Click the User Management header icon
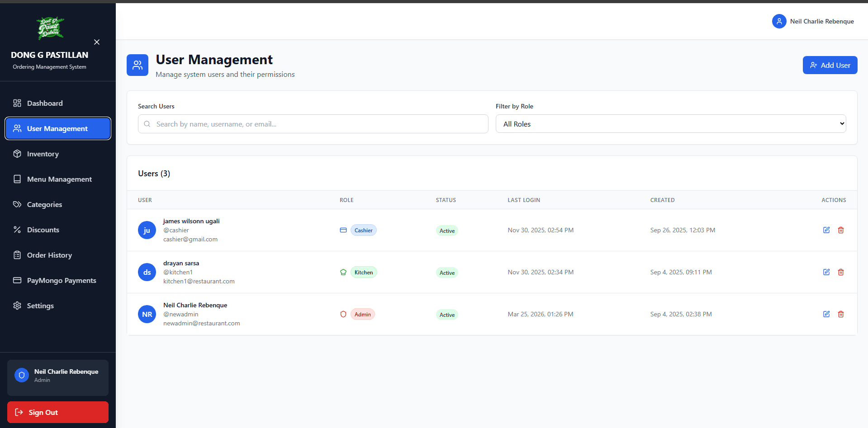 coord(138,65)
